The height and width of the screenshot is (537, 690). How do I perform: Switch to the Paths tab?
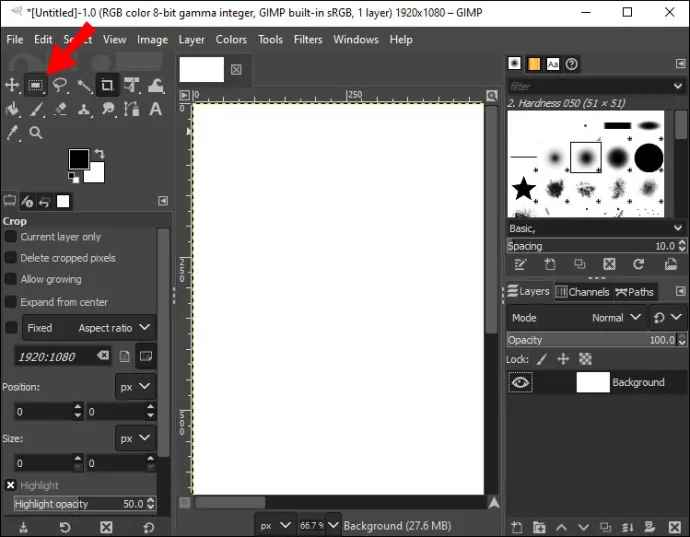635,292
